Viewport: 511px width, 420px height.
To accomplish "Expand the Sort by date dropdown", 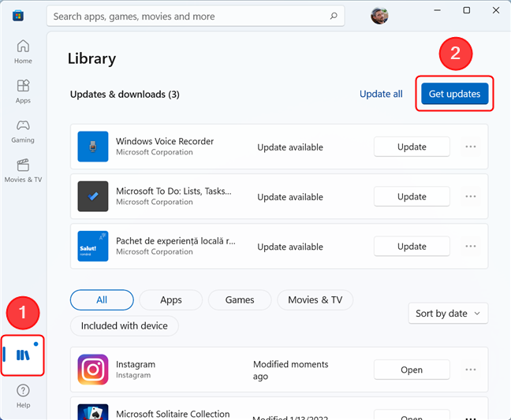I will pos(448,313).
